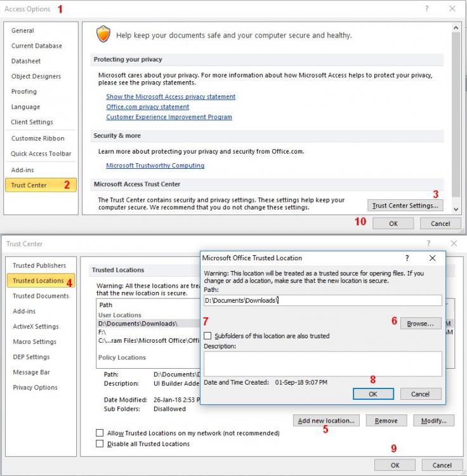Select Customize Ribbon category
This screenshot has height=476, width=467.
(38, 138)
